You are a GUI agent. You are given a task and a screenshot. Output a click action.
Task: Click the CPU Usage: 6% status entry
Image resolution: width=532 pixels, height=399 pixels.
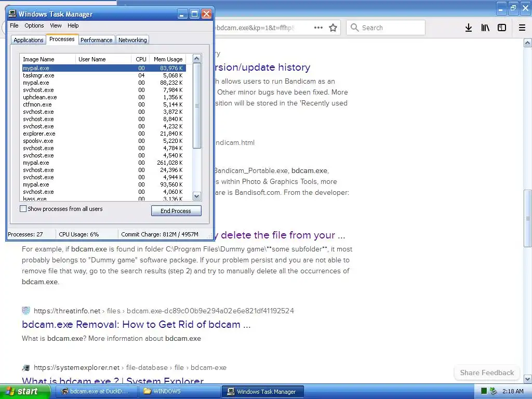coord(79,234)
